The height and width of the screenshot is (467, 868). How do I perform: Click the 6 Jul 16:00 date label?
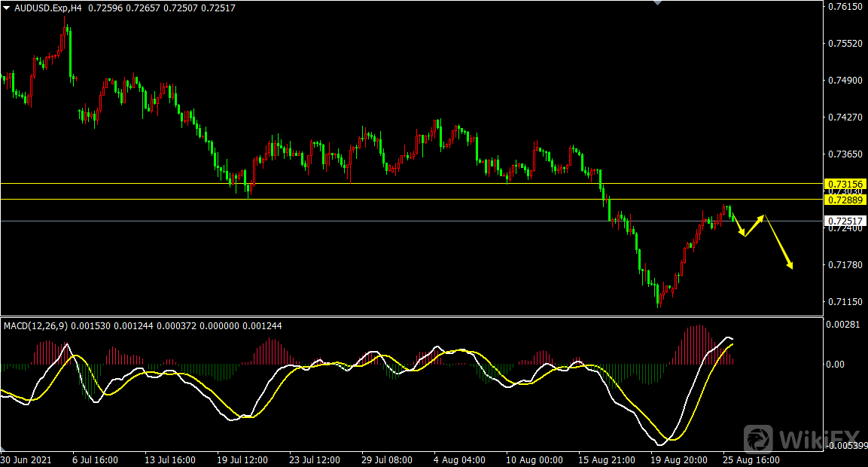(95, 459)
